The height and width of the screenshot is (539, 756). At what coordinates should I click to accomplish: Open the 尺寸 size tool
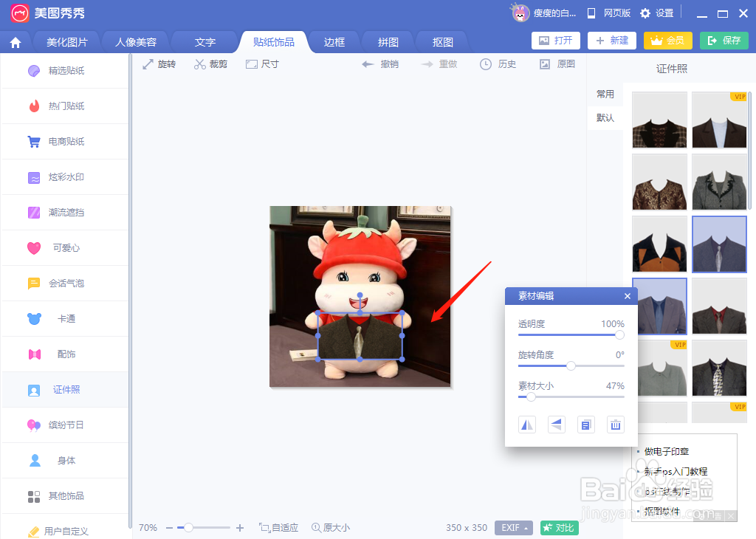(262, 64)
